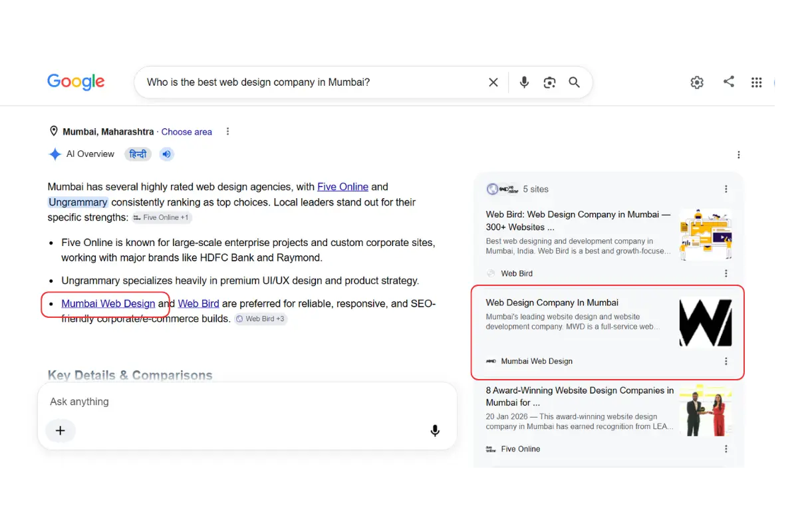Click the plus button in Ask anything box
Image resolution: width=798 pixels, height=532 pixels.
pyautogui.click(x=60, y=430)
